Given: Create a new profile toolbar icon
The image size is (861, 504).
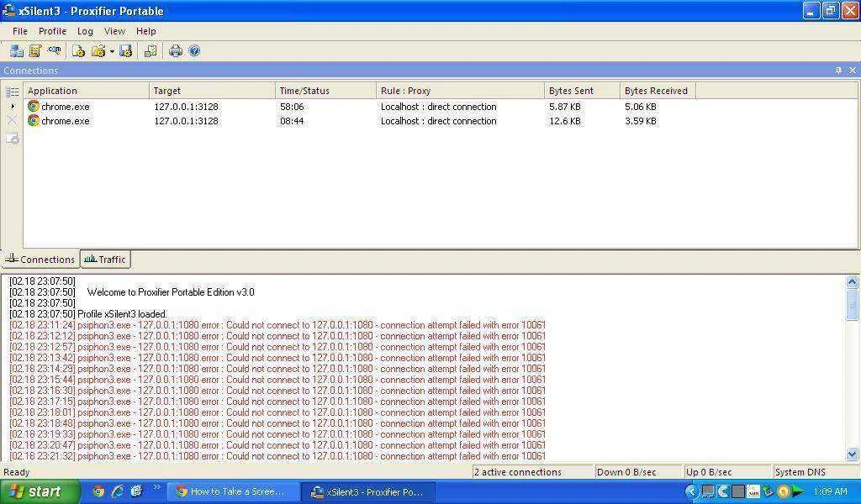Looking at the screenshot, I should coord(78,51).
